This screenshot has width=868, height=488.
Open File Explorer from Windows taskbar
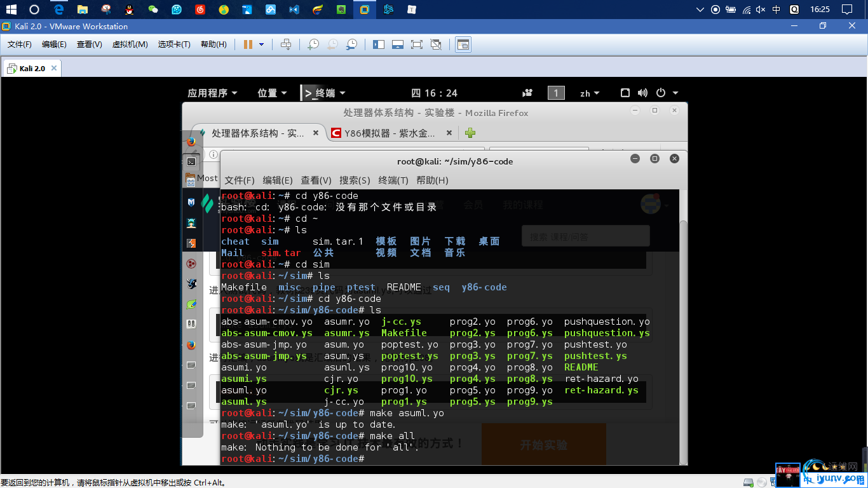tap(82, 10)
